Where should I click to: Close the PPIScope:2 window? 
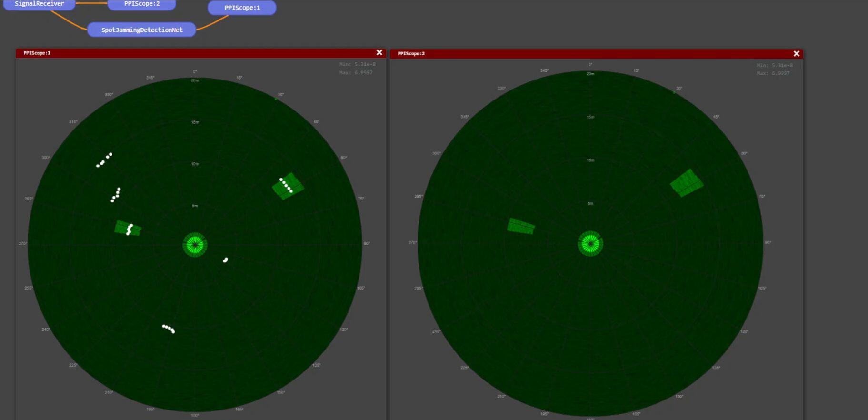(x=796, y=53)
